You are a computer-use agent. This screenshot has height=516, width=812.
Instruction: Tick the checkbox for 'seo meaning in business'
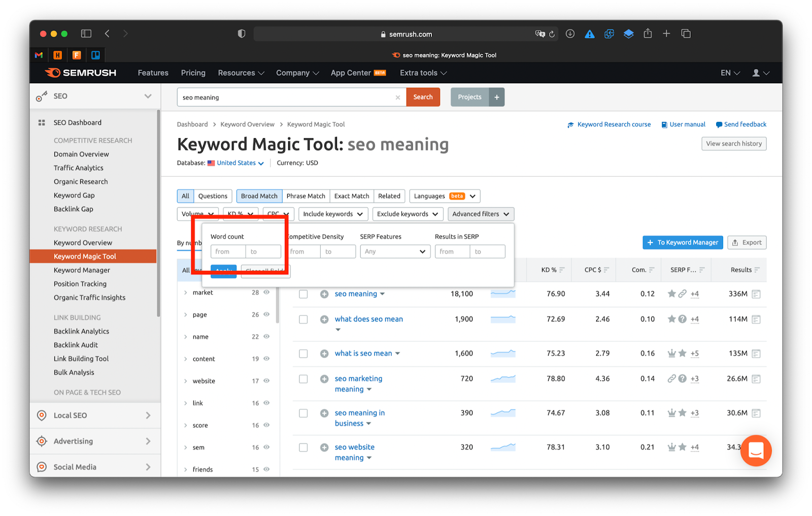(303, 413)
